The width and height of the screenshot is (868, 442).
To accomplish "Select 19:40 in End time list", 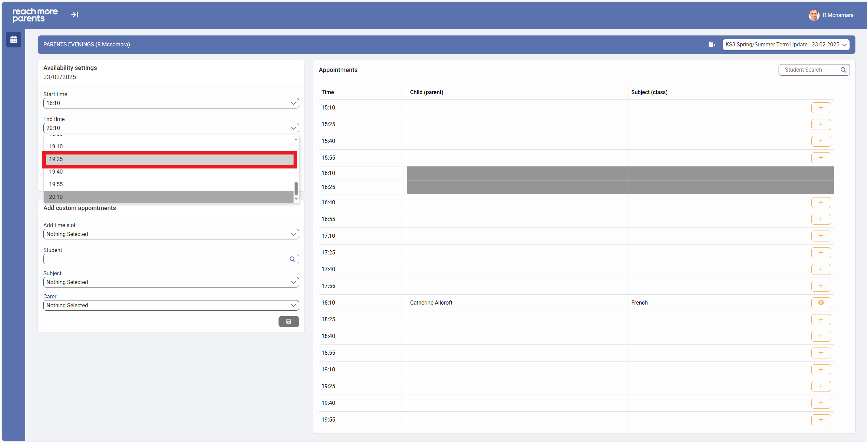I will click(169, 172).
